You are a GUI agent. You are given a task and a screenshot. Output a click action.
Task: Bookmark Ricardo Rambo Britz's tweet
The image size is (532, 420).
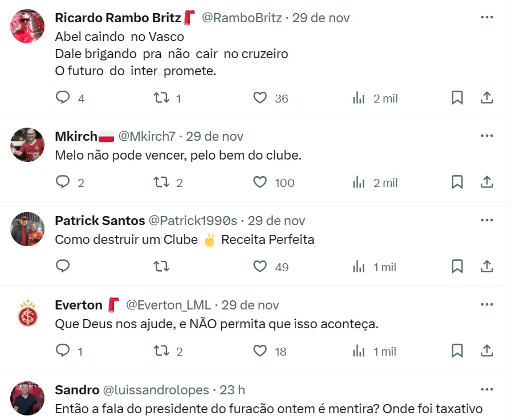457,98
